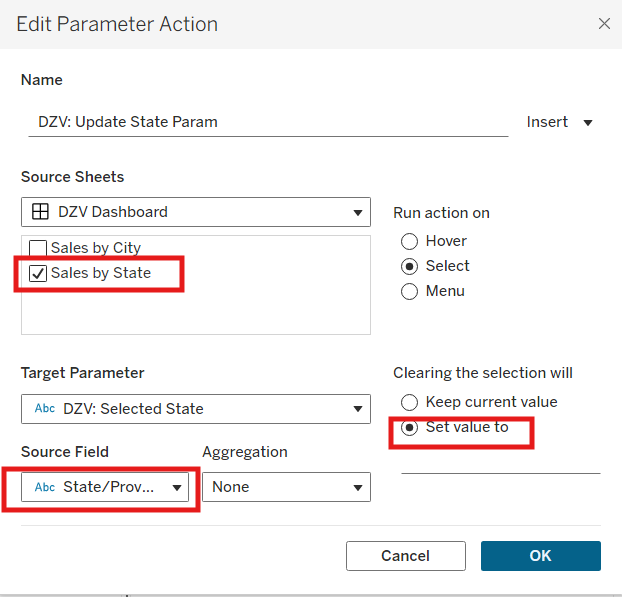Close the Edit Parameter Action dialog
This screenshot has height=597, width=622.
pyautogui.click(x=604, y=23)
